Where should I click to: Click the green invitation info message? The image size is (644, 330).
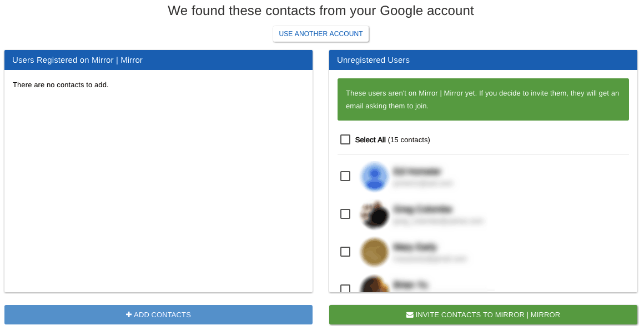(483, 99)
